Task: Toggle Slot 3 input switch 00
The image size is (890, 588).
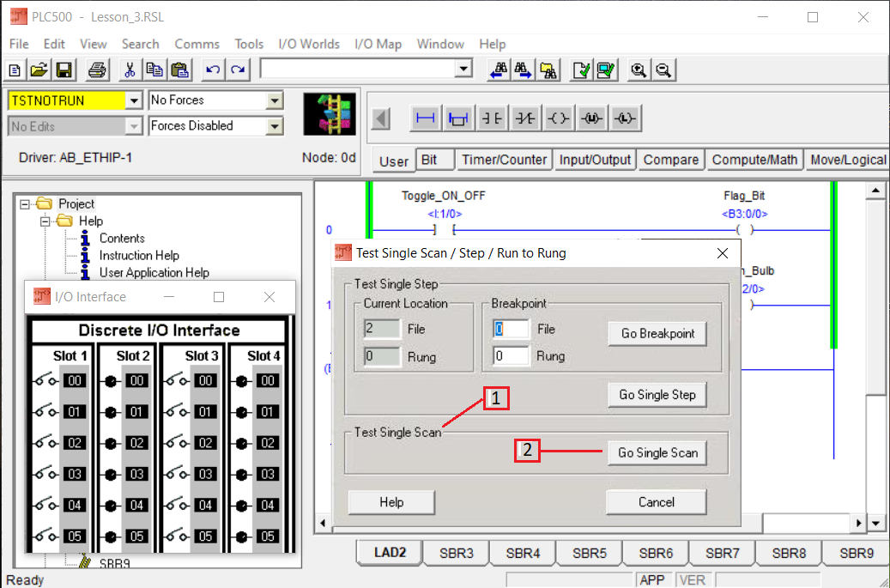Action: pyautogui.click(x=176, y=380)
